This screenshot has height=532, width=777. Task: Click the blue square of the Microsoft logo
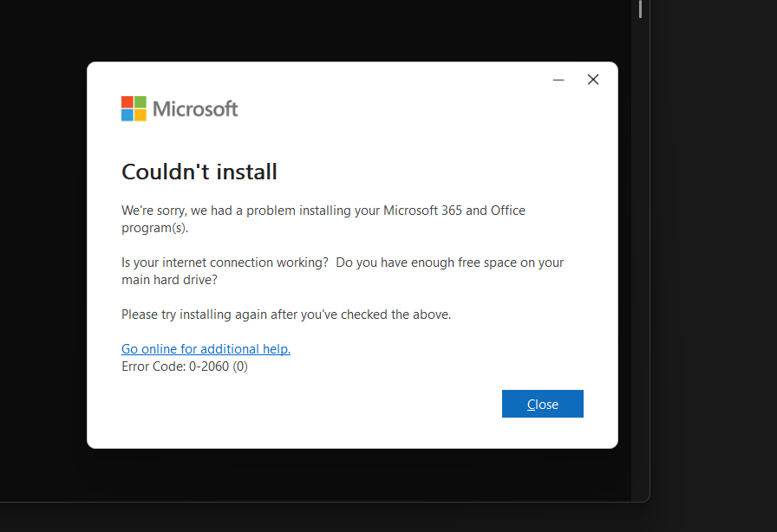point(127,115)
